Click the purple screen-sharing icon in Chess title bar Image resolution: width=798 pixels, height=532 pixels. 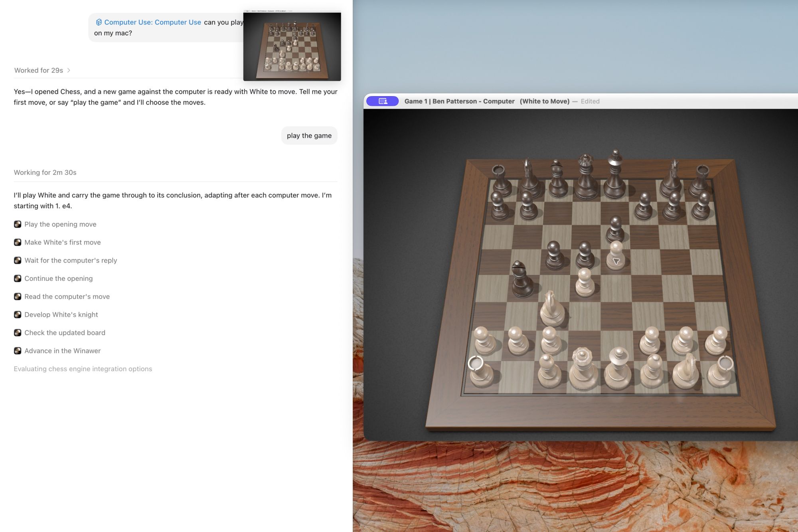click(382, 101)
